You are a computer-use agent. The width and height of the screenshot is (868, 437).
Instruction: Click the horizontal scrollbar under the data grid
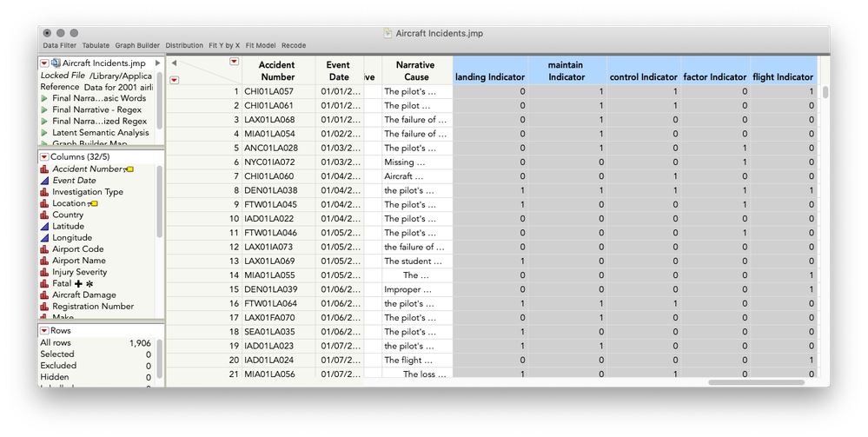tap(756, 382)
